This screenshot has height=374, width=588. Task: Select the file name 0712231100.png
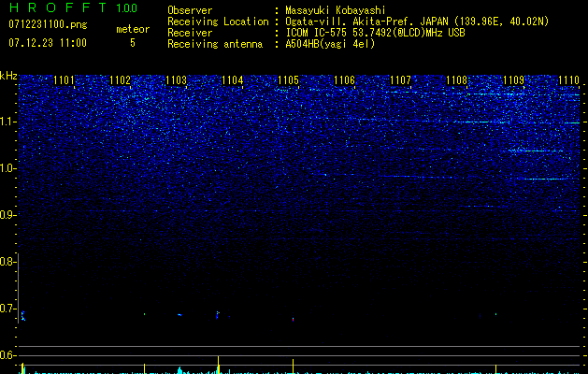[48, 24]
